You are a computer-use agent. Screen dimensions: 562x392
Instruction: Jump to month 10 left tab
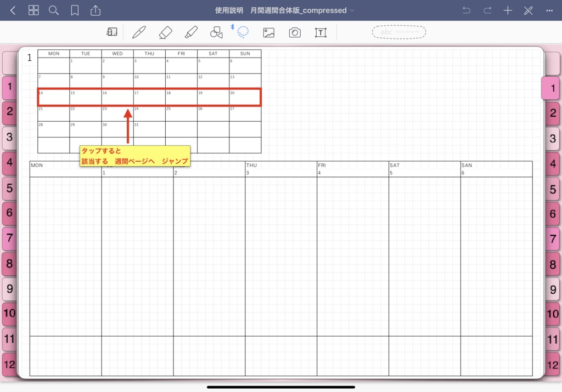click(x=9, y=314)
